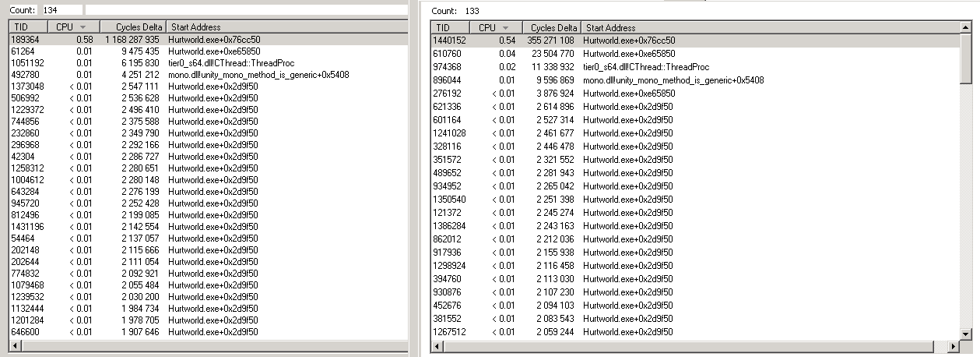Select thread 643284 row
980x357 pixels.
pyautogui.click(x=209, y=191)
